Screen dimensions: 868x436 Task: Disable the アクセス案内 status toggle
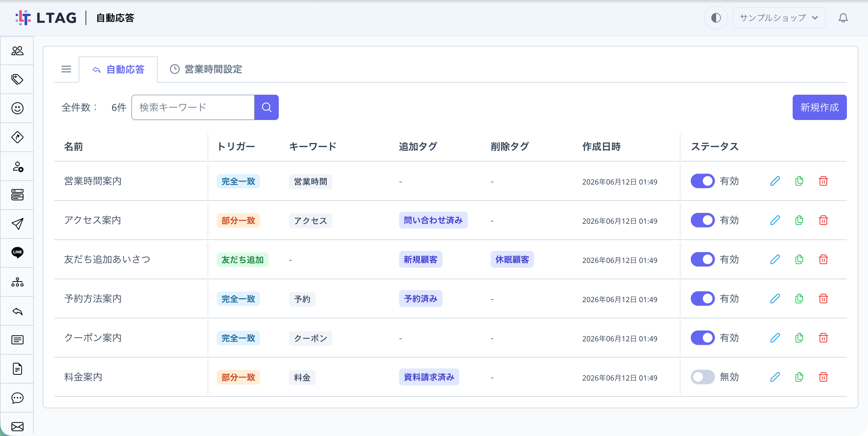click(703, 220)
